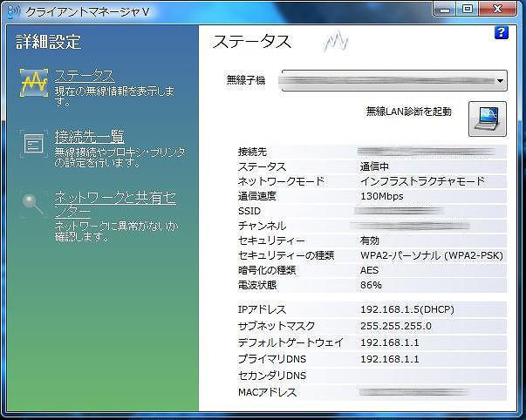Open the ネットワークと共有センター link
This screenshot has height=420, width=526.
115,205
